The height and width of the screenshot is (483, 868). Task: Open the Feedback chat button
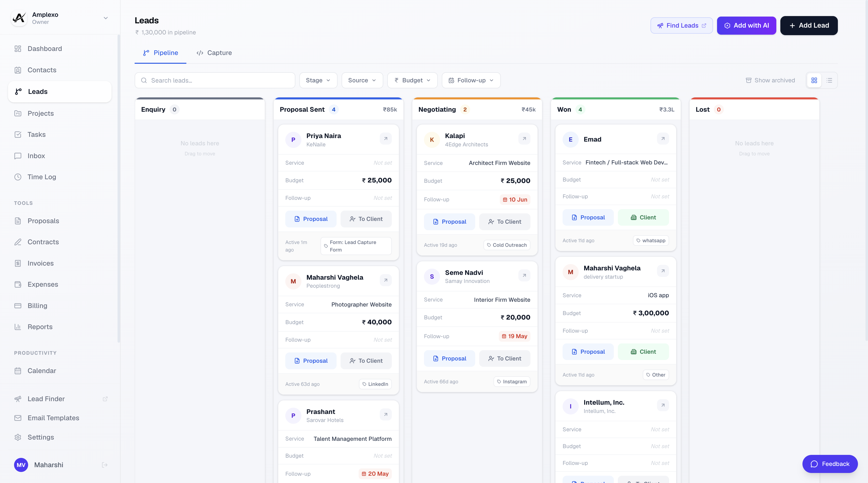coord(830,464)
